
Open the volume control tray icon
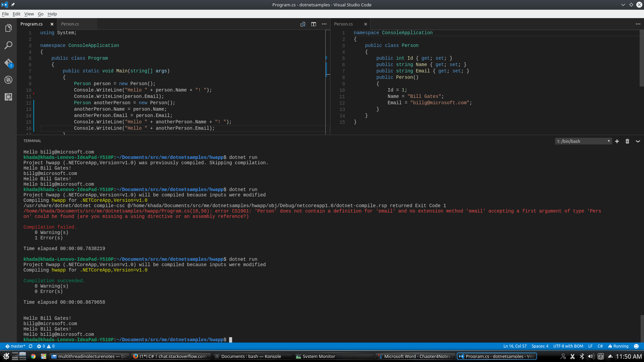point(591,356)
